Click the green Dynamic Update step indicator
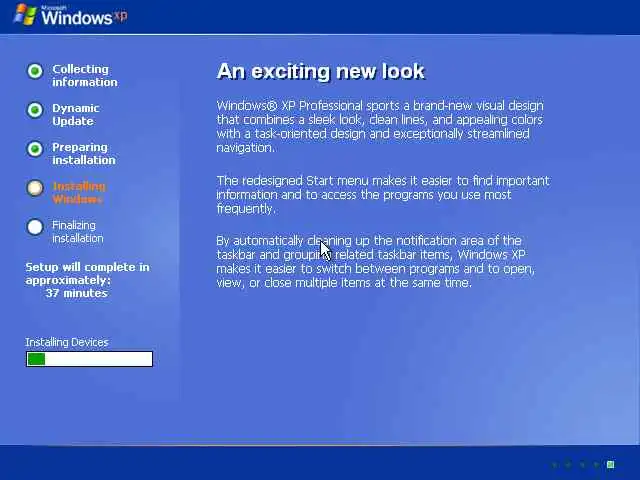This screenshot has width=640, height=480. 35,110
